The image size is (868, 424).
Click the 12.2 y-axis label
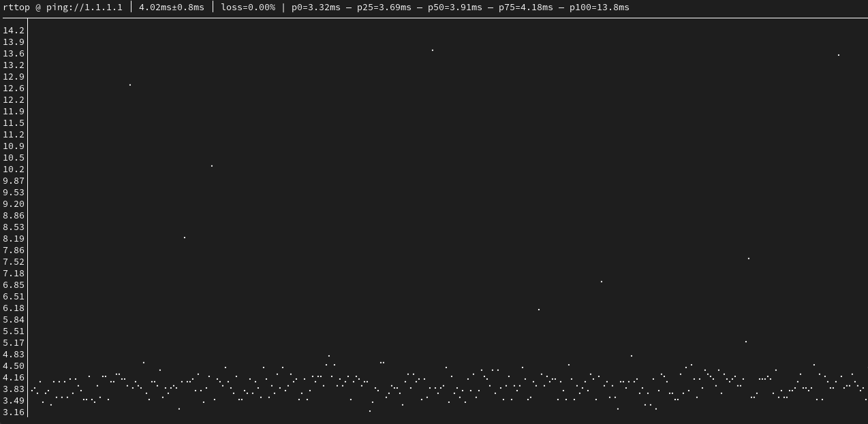(14, 100)
